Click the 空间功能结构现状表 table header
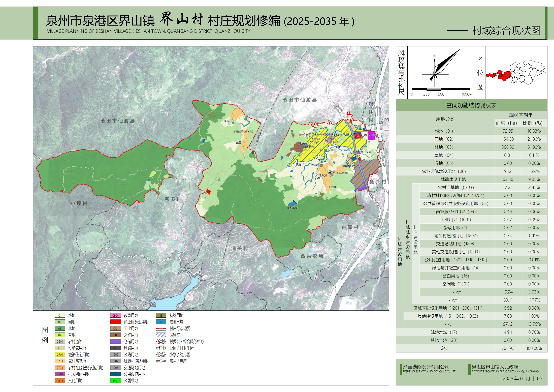This screenshot has width=554, height=392. tap(471, 105)
